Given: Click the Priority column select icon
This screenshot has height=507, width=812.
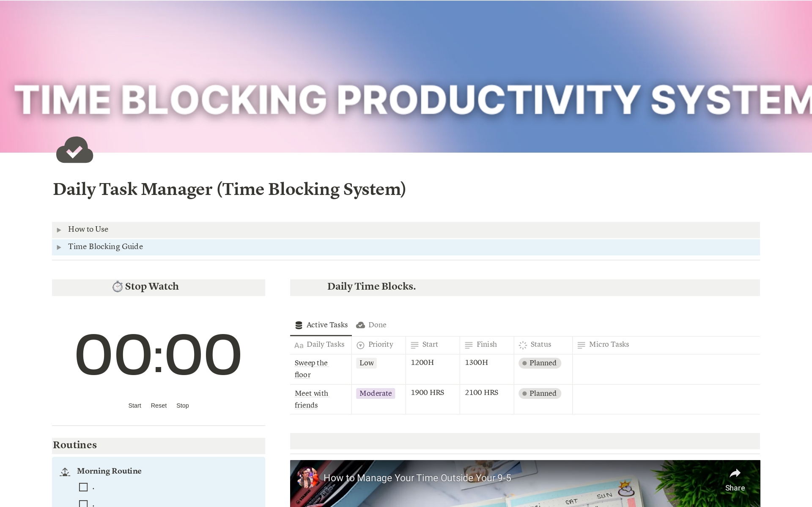Looking at the screenshot, I should 360,345.
